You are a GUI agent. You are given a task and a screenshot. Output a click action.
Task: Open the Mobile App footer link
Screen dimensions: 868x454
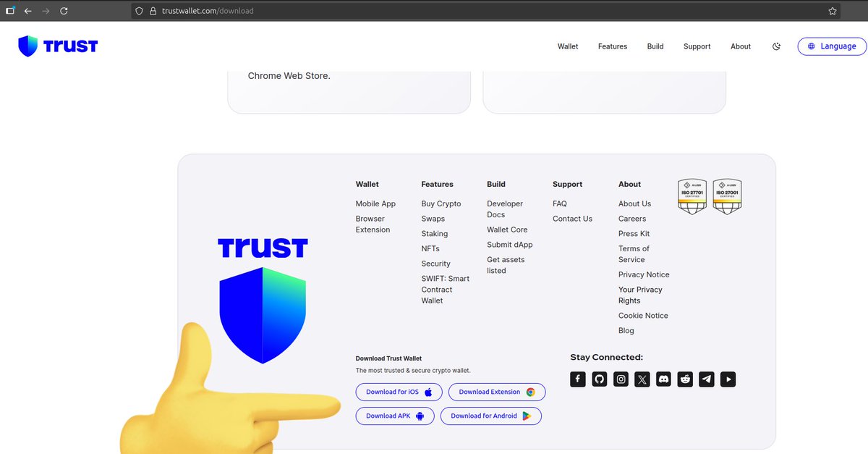click(375, 203)
